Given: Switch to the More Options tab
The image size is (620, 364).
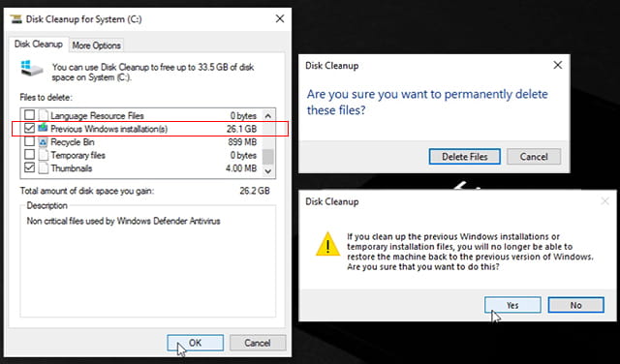Looking at the screenshot, I should pos(96,45).
